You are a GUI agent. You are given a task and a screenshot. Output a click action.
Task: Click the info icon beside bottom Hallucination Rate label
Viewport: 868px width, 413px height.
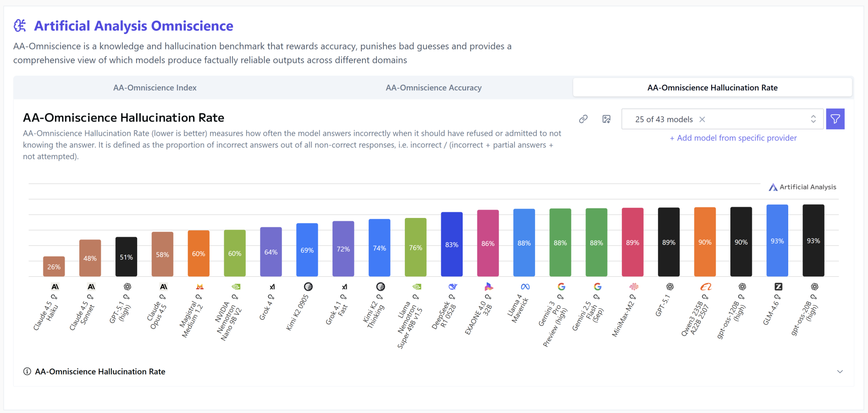[27, 372]
